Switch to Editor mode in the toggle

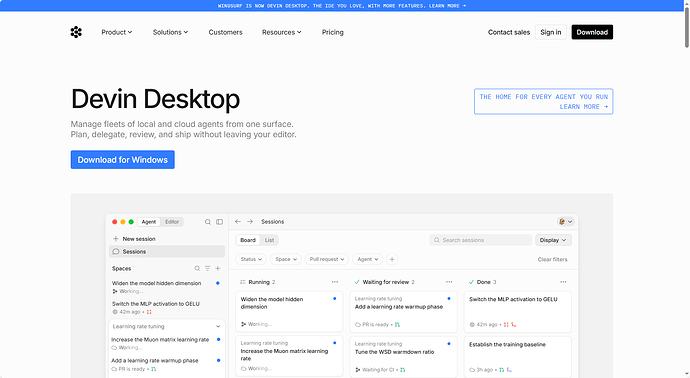172,222
